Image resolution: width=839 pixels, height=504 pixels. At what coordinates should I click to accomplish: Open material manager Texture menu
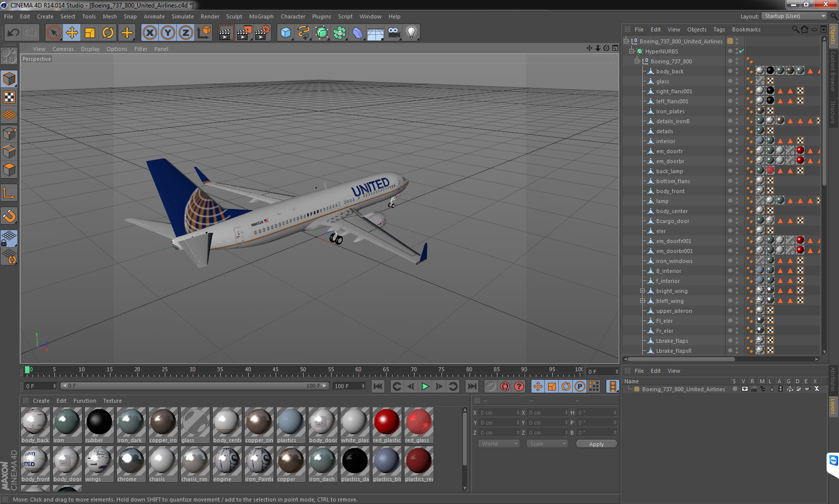(x=112, y=401)
